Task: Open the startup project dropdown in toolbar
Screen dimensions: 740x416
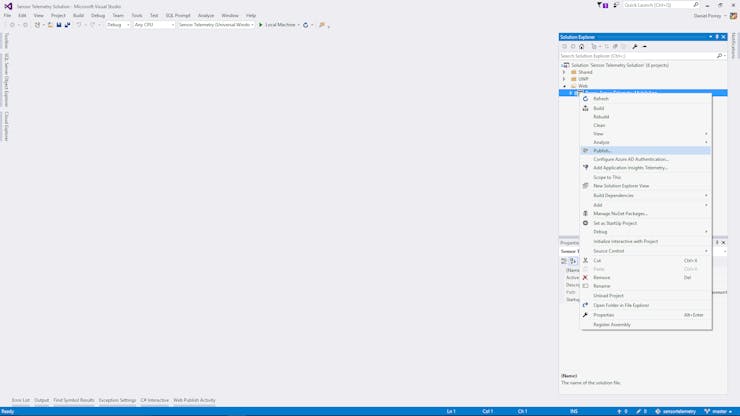Action: tap(216, 25)
